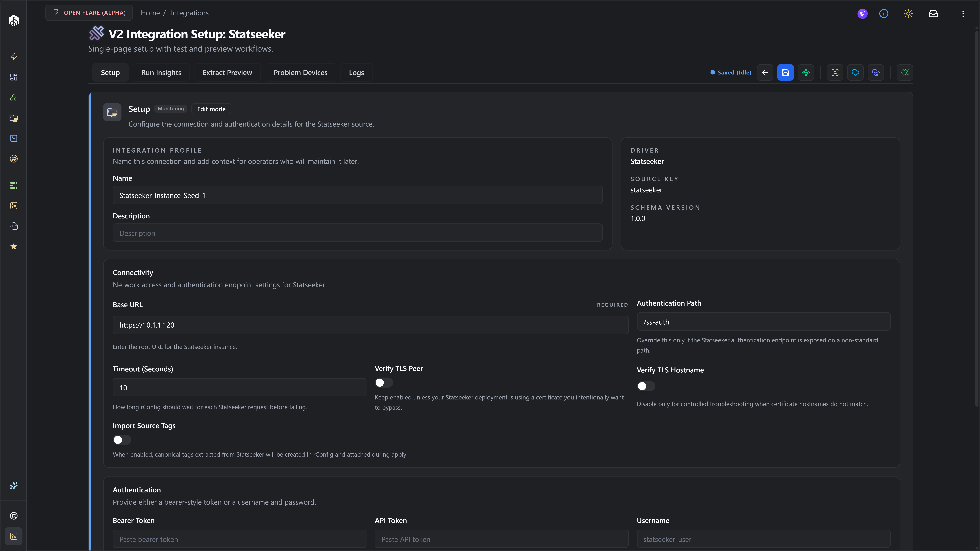Open the green code-percent icon on toolbar

[x=905, y=72]
